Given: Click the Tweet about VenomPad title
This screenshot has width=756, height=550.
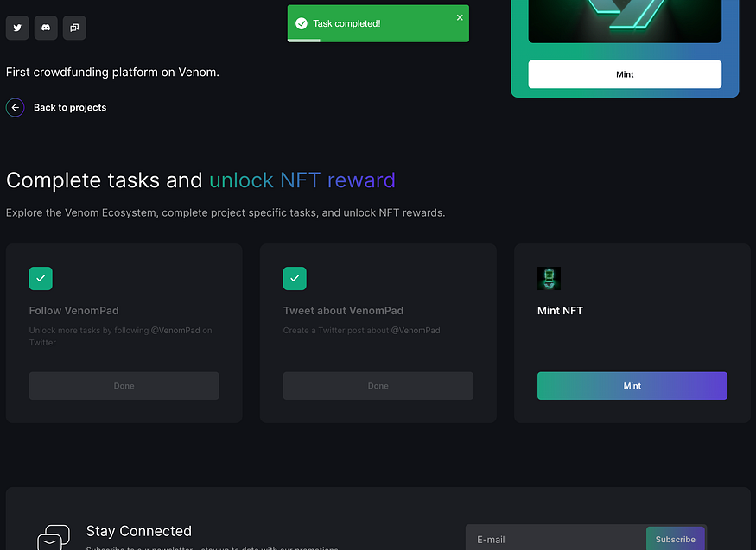Looking at the screenshot, I should [x=343, y=311].
